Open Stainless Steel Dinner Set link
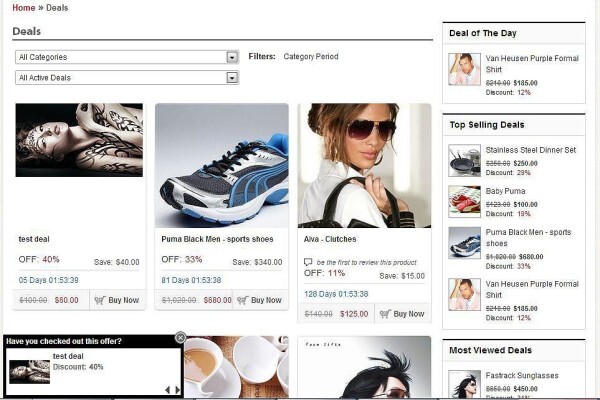The image size is (600, 400). pos(531,150)
